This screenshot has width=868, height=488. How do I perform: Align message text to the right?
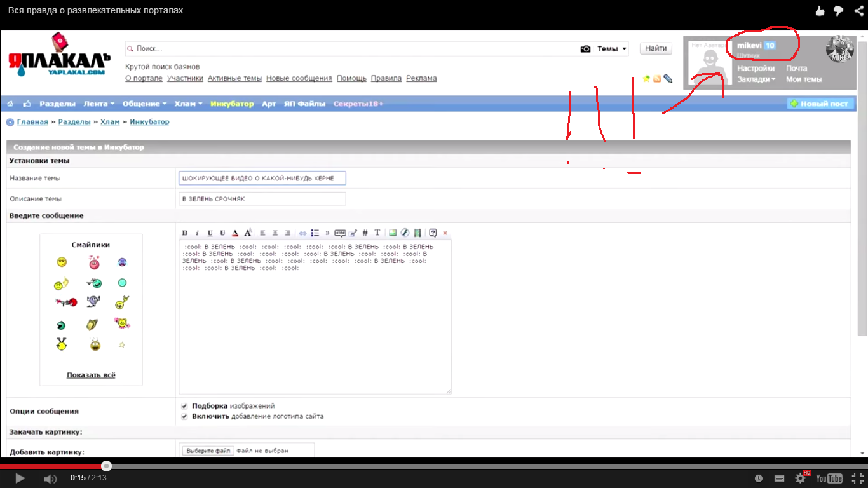pos(288,233)
